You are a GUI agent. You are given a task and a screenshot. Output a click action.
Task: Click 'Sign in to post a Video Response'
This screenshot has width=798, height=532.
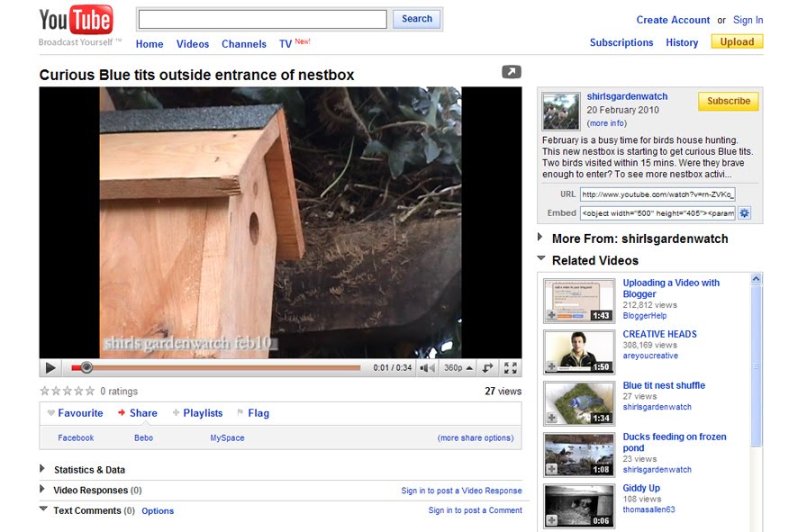pos(461,491)
